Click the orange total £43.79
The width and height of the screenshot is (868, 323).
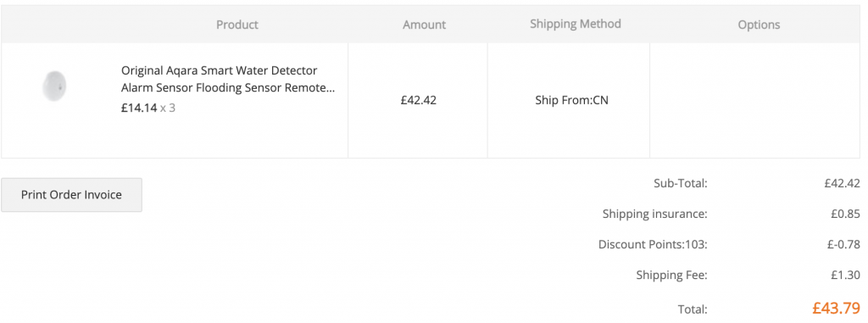tap(836, 308)
